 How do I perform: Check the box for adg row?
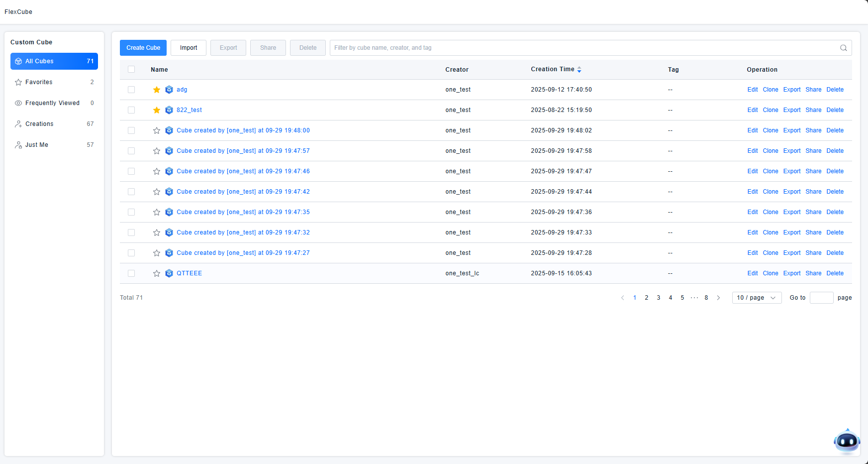(131, 90)
